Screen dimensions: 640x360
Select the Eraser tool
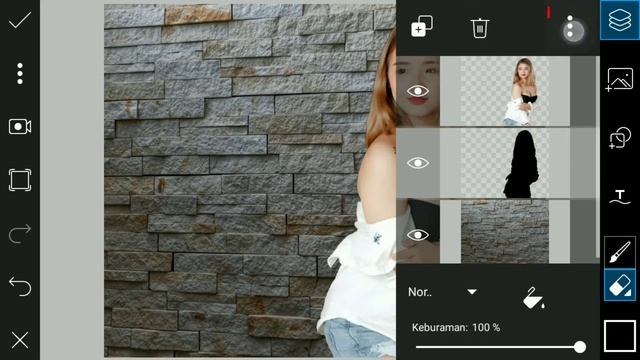(620, 285)
